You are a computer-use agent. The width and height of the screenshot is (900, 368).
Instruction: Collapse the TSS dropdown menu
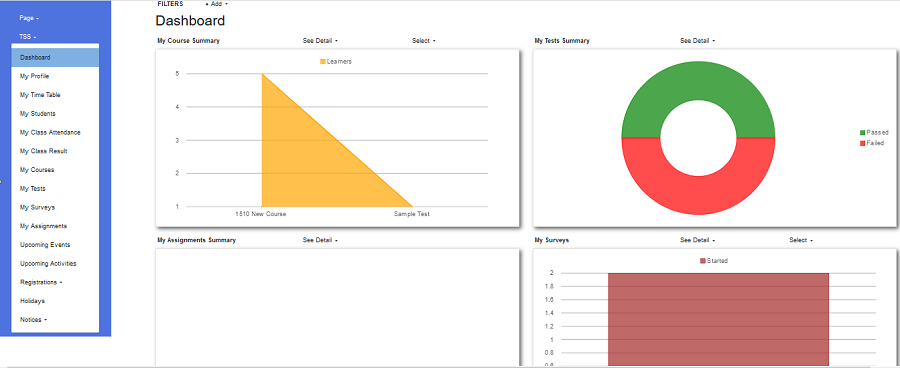point(28,37)
